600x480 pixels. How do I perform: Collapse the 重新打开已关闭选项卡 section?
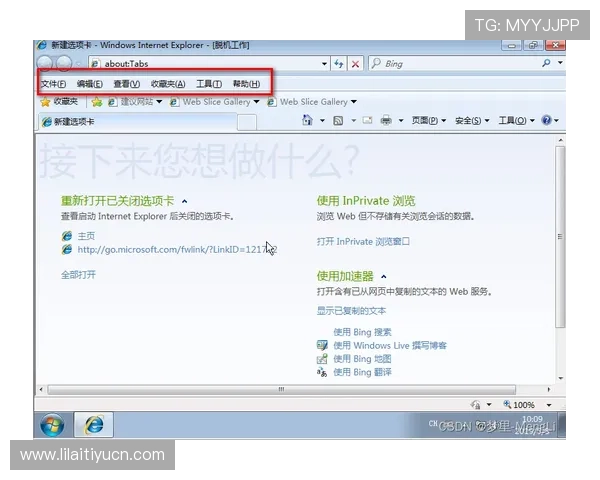(184, 201)
